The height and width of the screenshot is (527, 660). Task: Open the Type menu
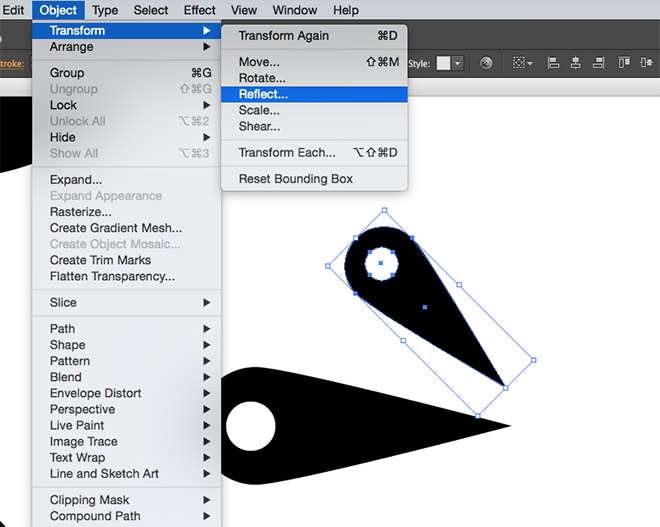coord(105,10)
